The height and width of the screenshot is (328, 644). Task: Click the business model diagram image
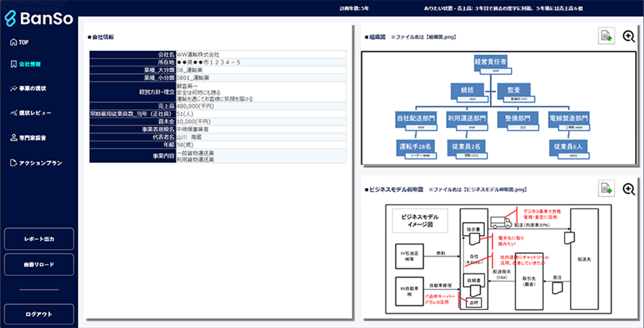[498, 259]
